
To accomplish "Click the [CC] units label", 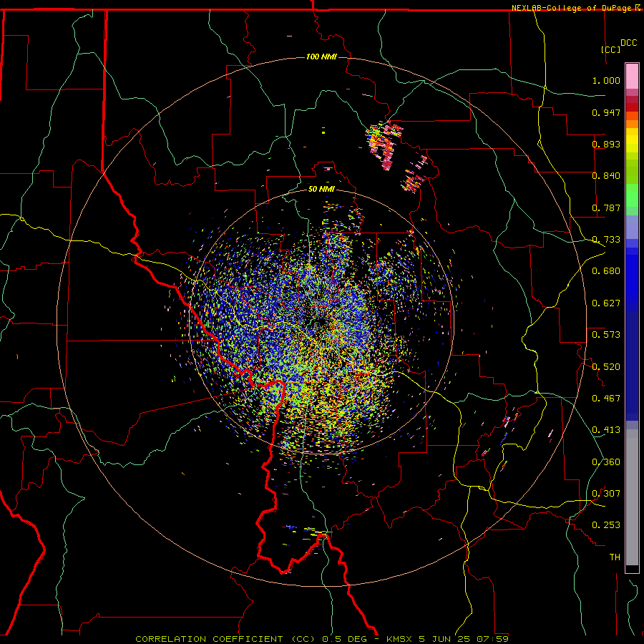I will (x=610, y=49).
